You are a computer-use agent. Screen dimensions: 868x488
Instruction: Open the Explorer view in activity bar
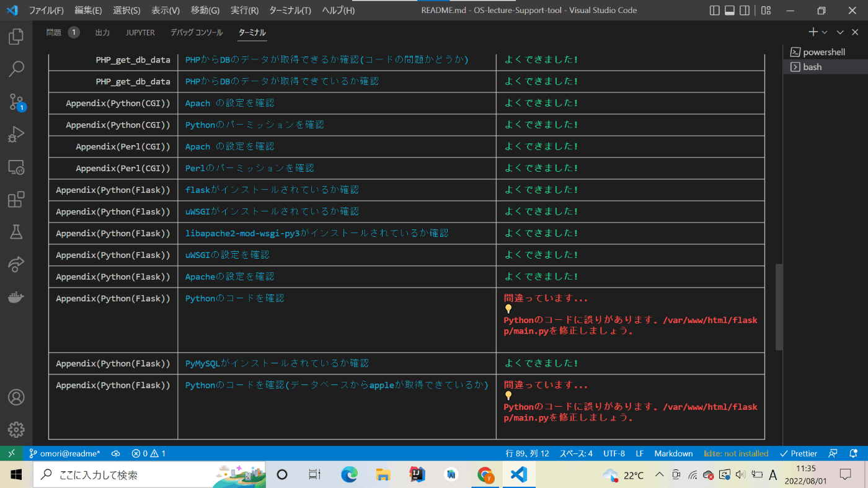pos(15,37)
